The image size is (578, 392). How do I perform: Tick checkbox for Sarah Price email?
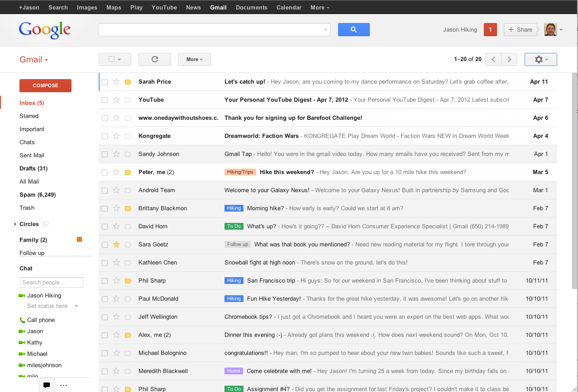click(x=105, y=82)
